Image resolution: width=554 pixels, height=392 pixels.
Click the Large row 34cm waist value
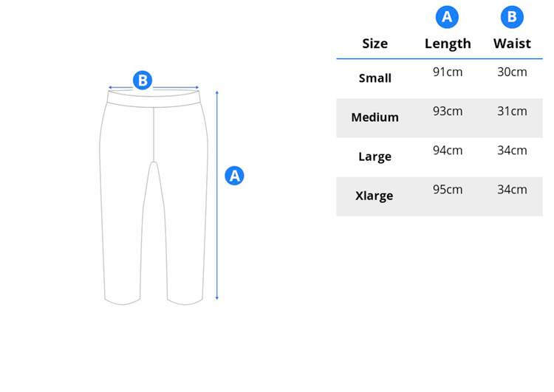click(512, 151)
